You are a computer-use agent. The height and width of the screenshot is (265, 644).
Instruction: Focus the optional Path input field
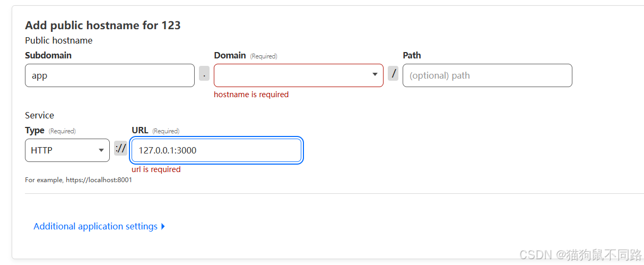[487, 75]
